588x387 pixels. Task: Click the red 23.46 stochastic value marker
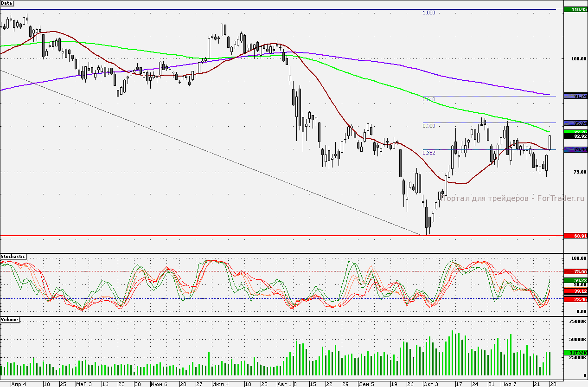[x=575, y=299]
